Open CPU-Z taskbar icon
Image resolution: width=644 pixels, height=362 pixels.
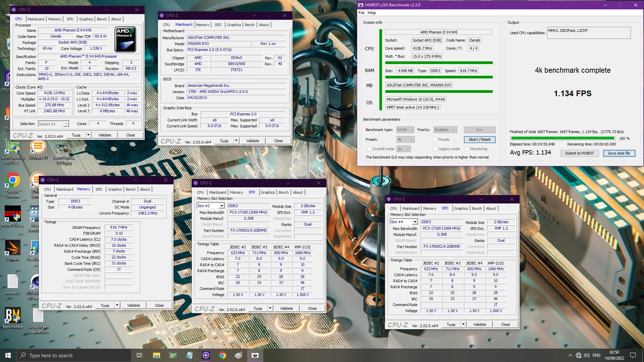(206, 355)
